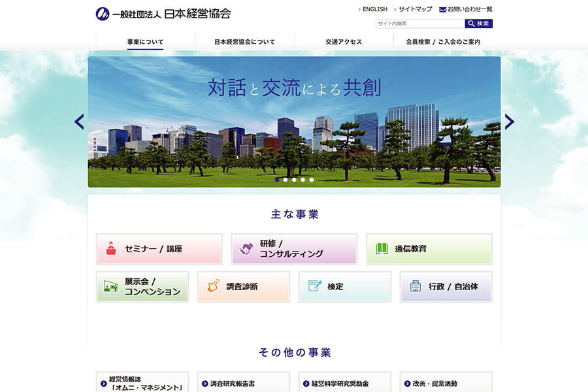
Task: Open the サイトマップ link
Action: coord(415,9)
